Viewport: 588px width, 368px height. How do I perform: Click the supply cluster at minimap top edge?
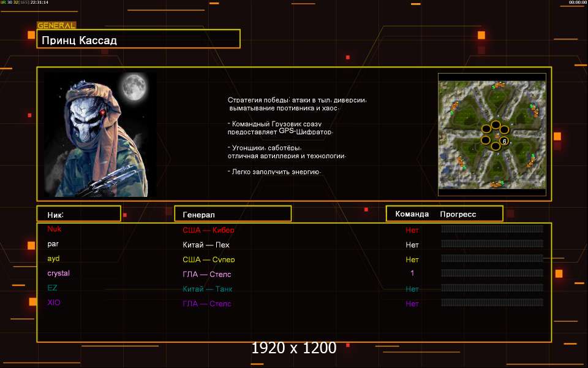tap(499, 85)
